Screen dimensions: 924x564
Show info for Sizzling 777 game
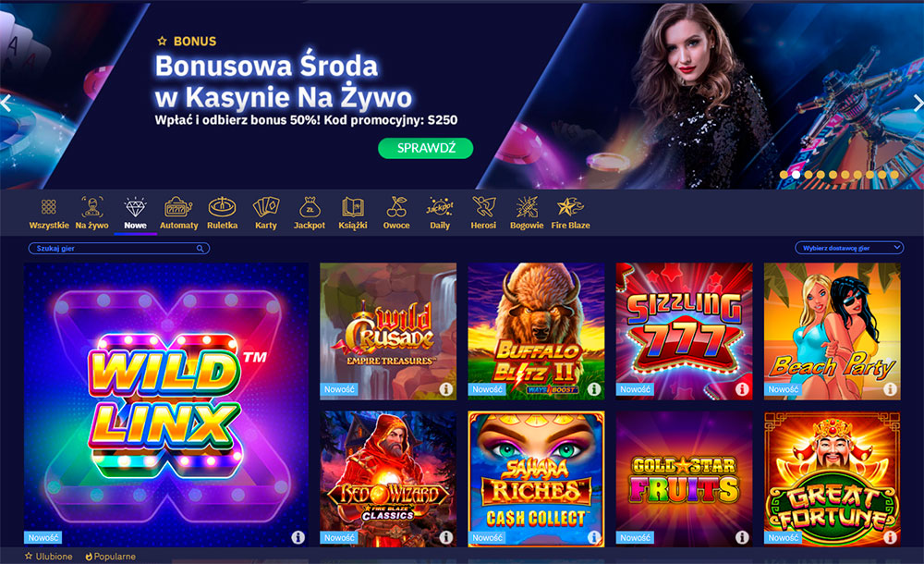tap(742, 389)
